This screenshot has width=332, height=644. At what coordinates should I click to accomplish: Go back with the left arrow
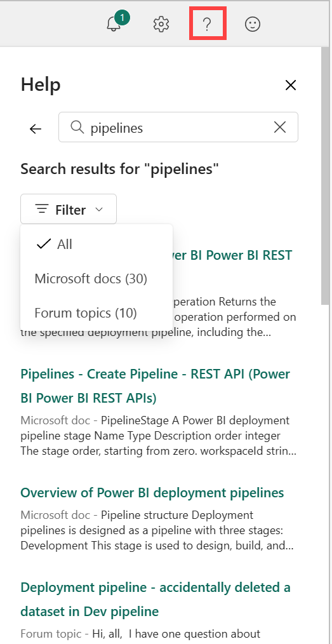[36, 128]
